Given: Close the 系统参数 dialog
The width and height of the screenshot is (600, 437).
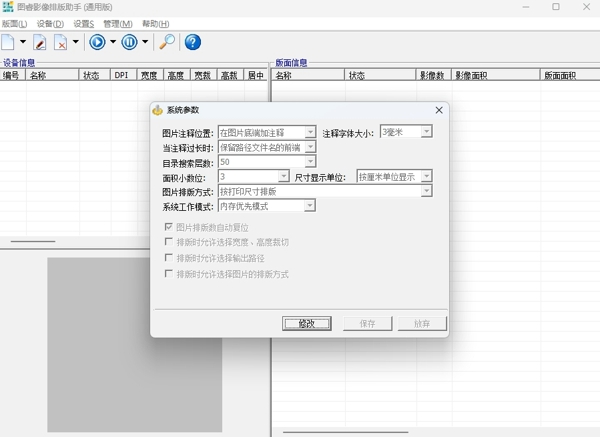Looking at the screenshot, I should tap(439, 110).
